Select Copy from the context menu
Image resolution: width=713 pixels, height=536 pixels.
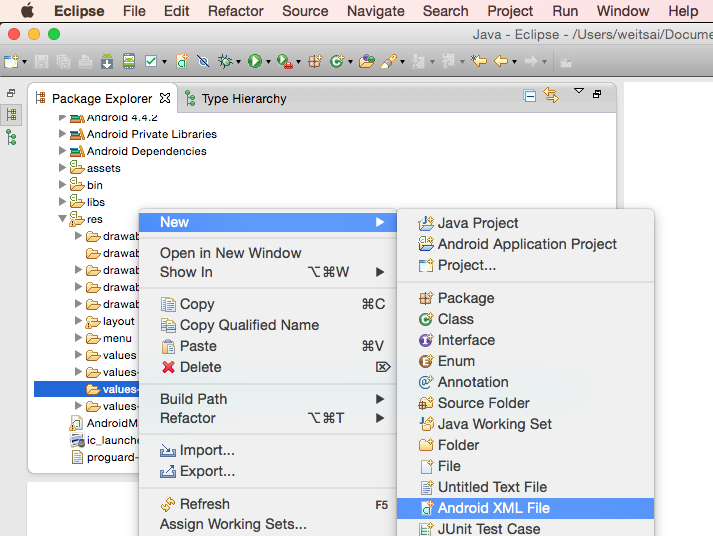(x=268, y=304)
